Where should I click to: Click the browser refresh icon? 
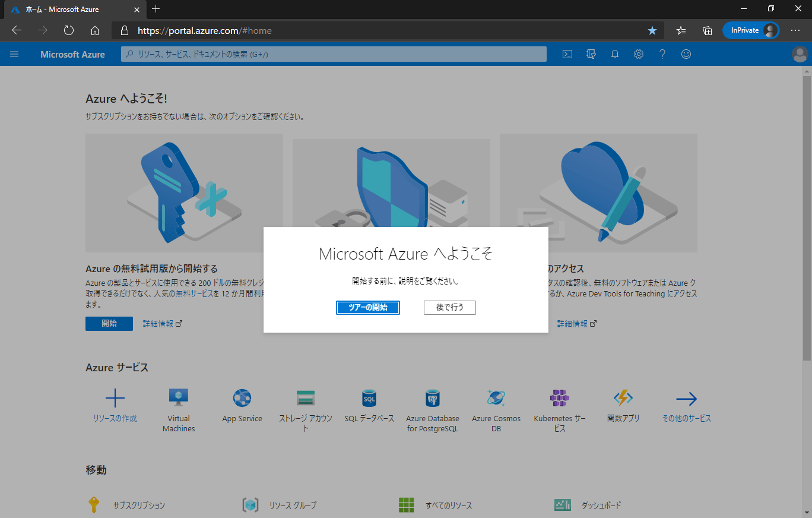pyautogui.click(x=69, y=30)
